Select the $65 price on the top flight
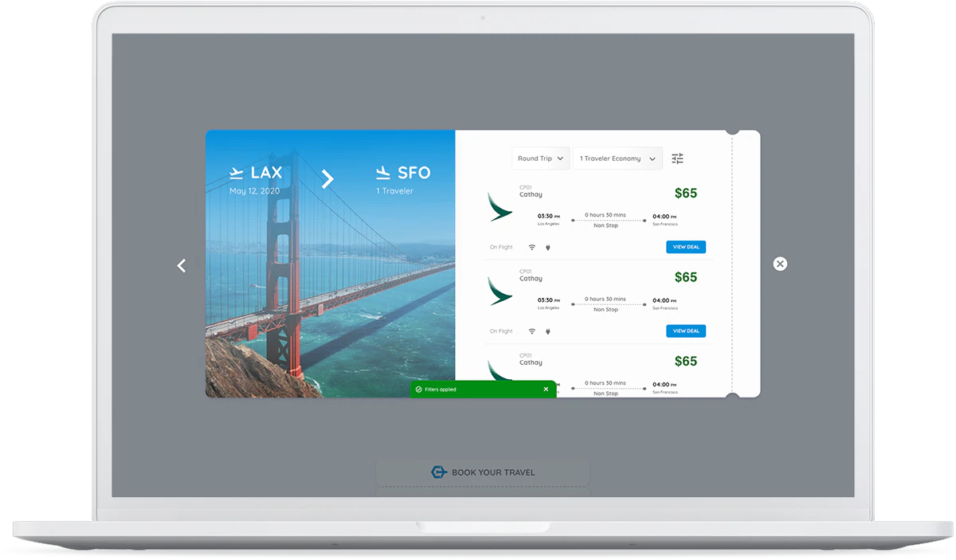Image resolution: width=956 pixels, height=560 pixels. pos(686,193)
